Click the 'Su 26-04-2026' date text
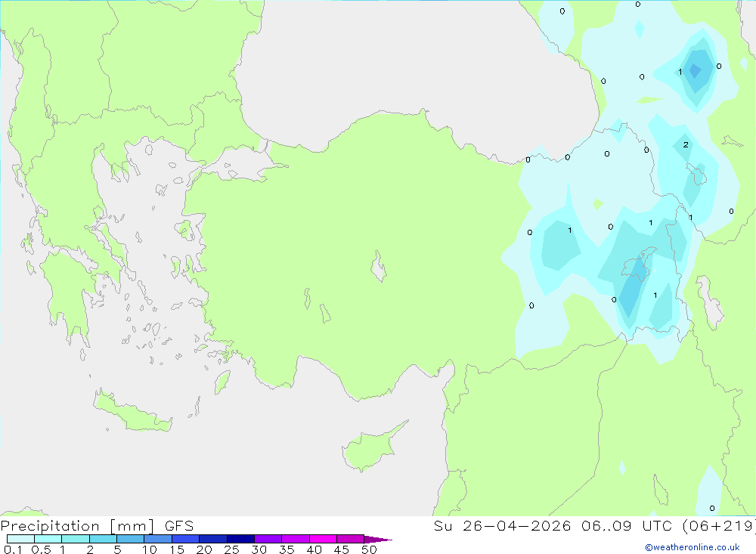756x554 pixels. (x=502, y=525)
